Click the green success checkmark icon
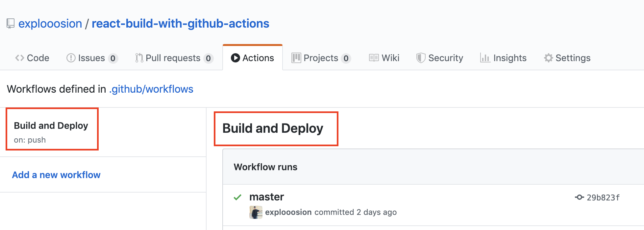This screenshot has height=230, width=644. click(237, 197)
